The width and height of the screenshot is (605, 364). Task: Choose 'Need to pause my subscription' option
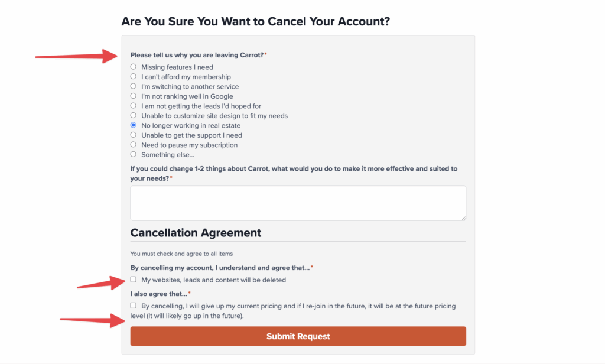[x=134, y=145]
